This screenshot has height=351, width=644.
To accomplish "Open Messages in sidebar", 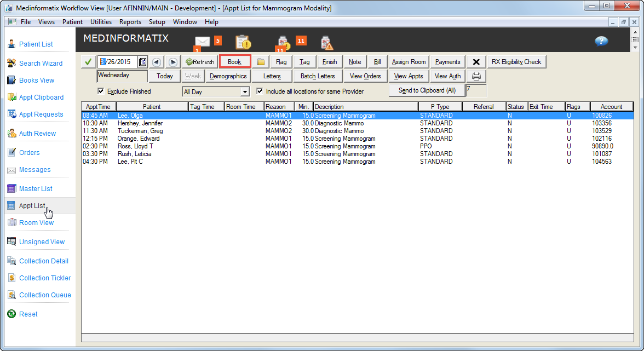I will tap(35, 170).
